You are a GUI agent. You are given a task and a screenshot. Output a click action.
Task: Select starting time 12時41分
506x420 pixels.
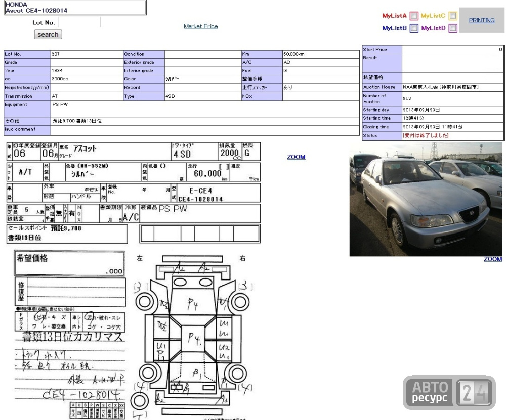413,118
